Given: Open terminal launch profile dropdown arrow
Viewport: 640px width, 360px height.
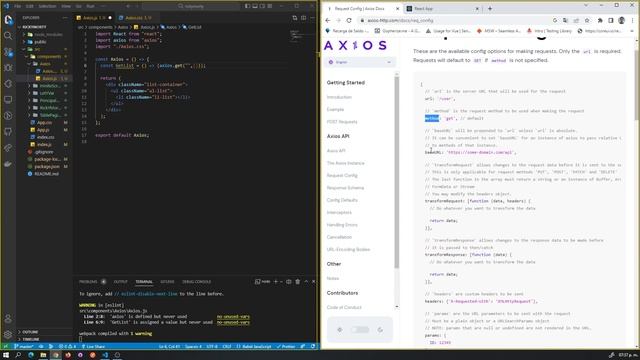Looking at the screenshot, I should click(281, 282).
